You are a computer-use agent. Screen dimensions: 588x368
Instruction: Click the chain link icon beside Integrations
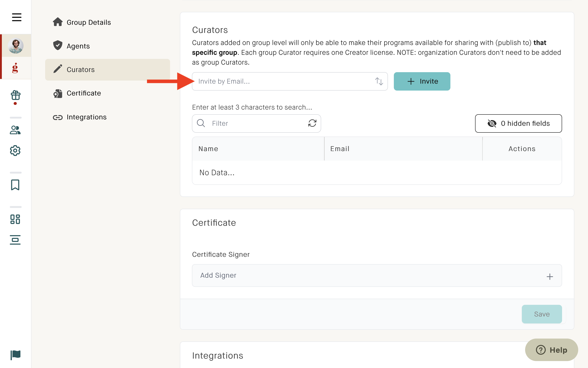click(58, 118)
